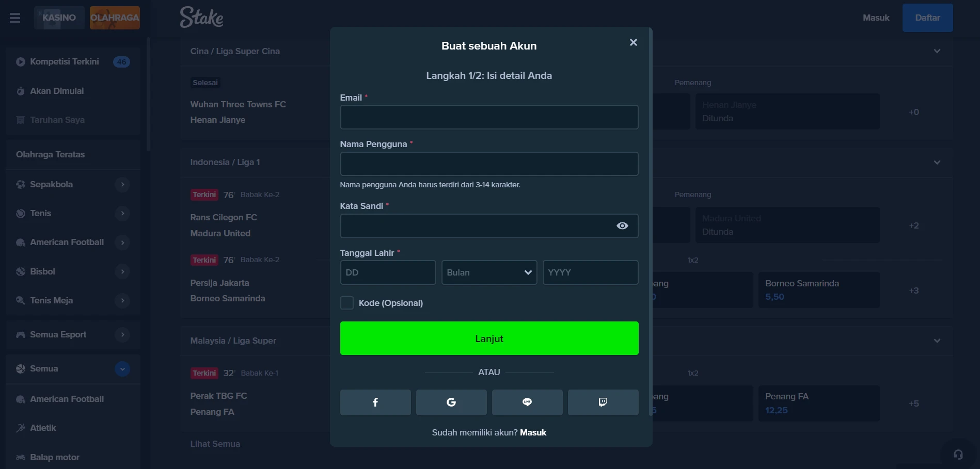
Task: Click the Stake logo
Action: click(201, 17)
